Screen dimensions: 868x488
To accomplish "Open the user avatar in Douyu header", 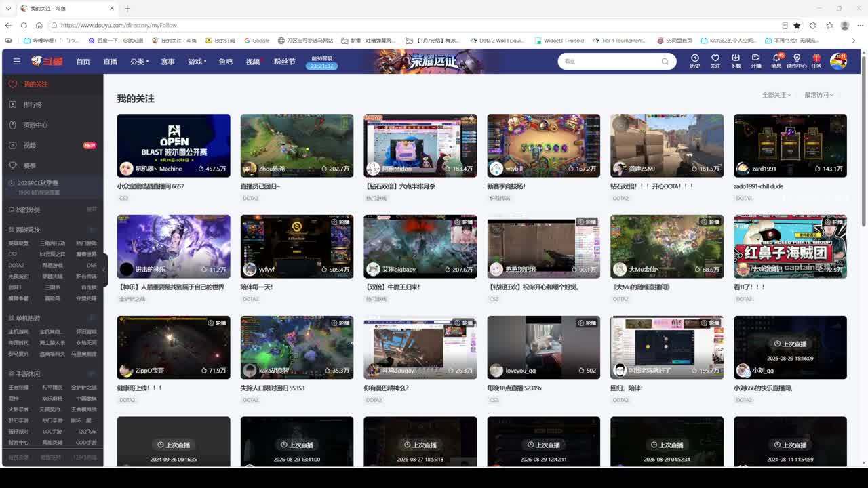I will pyautogui.click(x=839, y=61).
